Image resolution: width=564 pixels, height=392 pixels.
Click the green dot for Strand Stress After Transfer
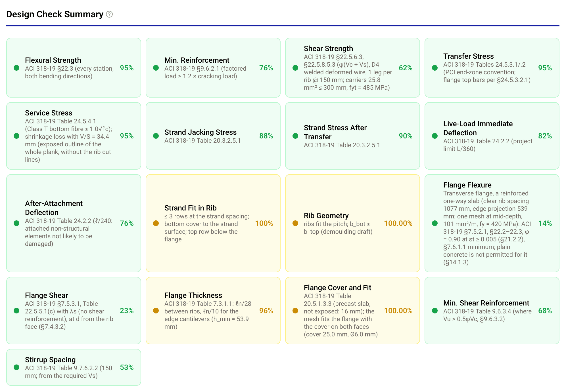coord(295,136)
